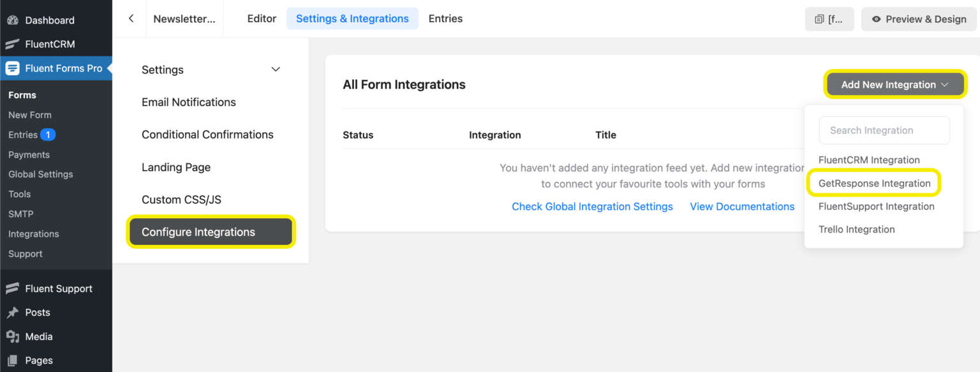Image resolution: width=980 pixels, height=372 pixels.
Task: Open Payments in the sidebar
Action: 29,154
